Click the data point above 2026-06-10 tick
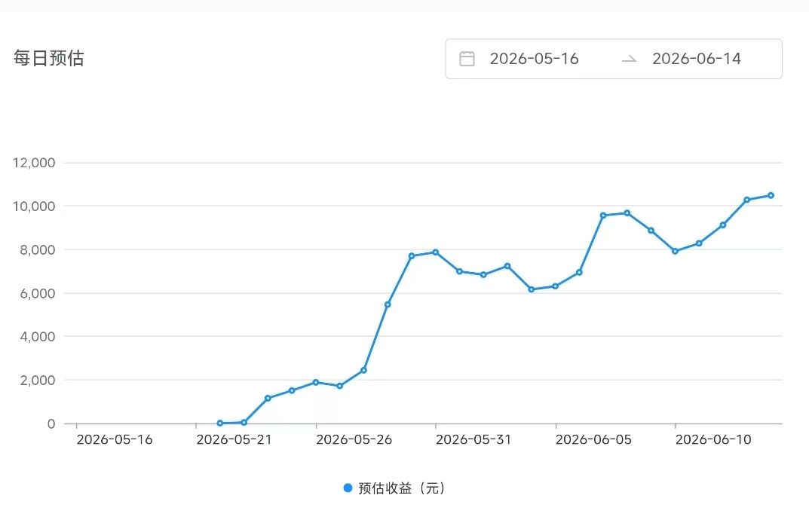The image size is (809, 532). click(675, 251)
